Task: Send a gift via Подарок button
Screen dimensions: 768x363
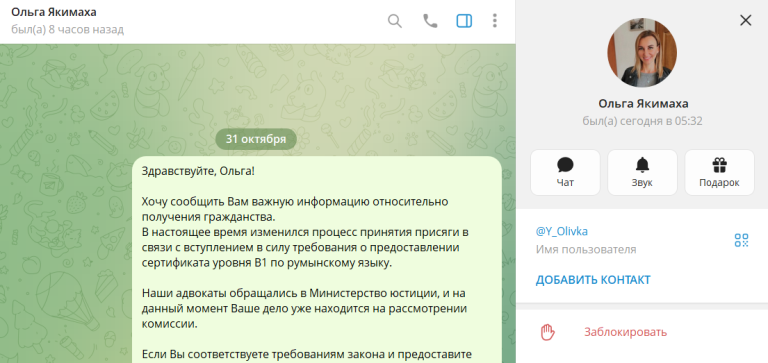Action: click(x=720, y=172)
